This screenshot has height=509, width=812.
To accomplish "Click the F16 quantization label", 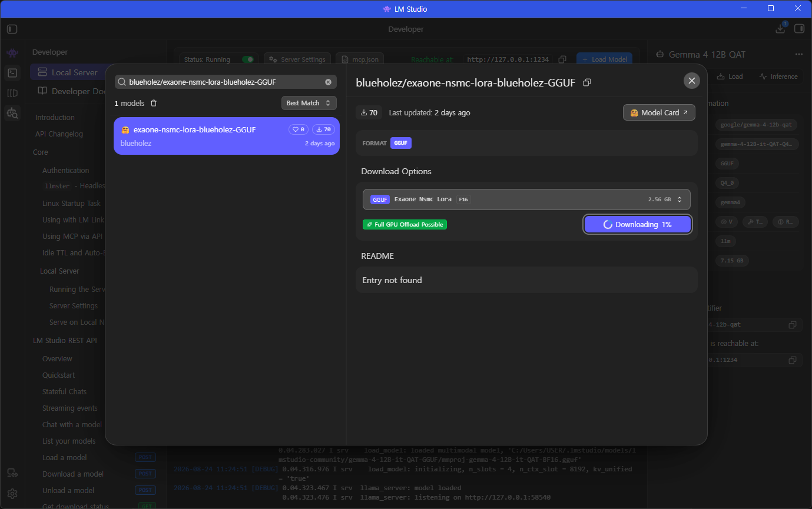I will pyautogui.click(x=463, y=199).
